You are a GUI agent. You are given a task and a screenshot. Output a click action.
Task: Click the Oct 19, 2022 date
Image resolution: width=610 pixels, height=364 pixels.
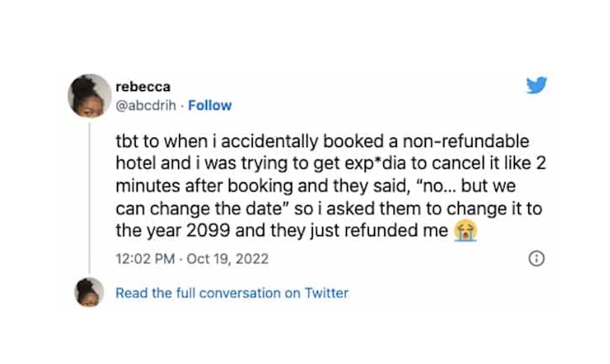227,259
